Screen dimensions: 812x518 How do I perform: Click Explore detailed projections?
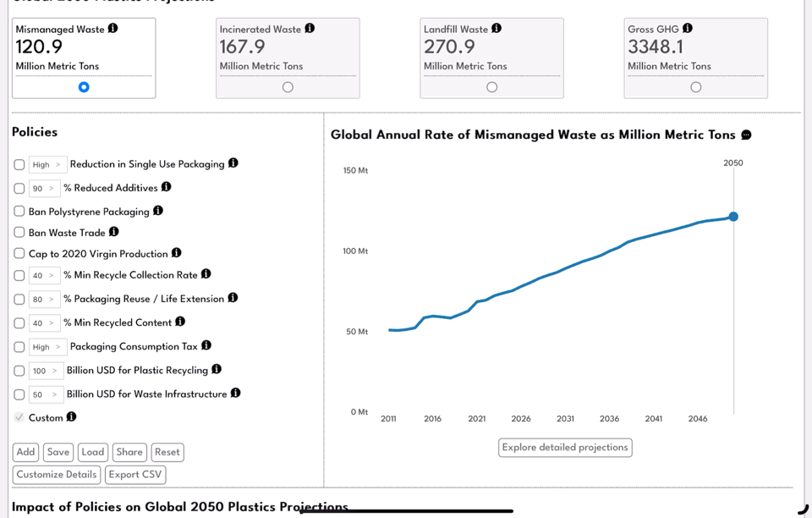(564, 447)
